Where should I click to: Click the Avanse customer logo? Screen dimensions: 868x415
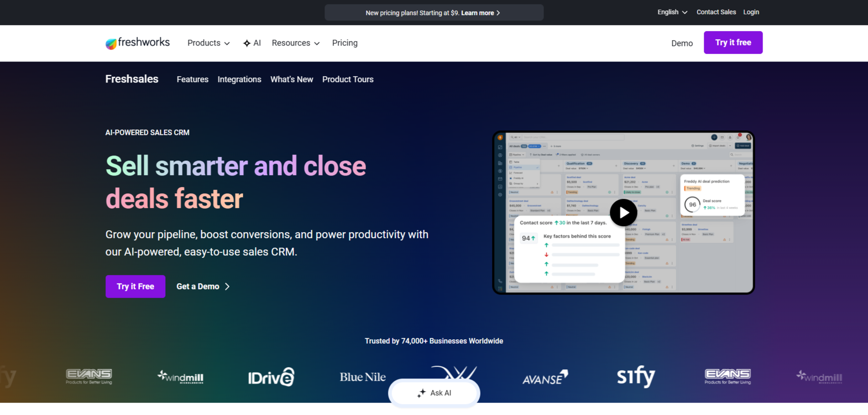545,378
